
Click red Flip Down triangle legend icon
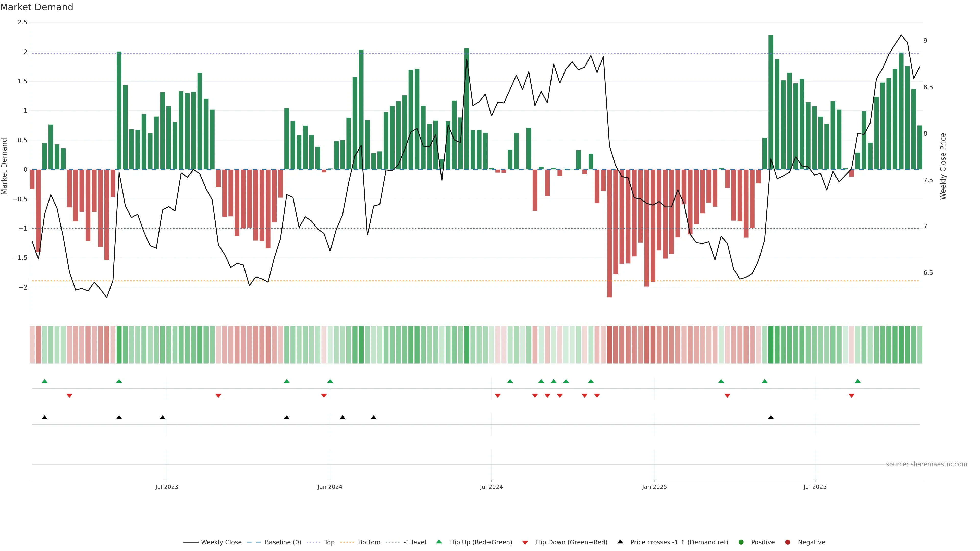point(525,543)
